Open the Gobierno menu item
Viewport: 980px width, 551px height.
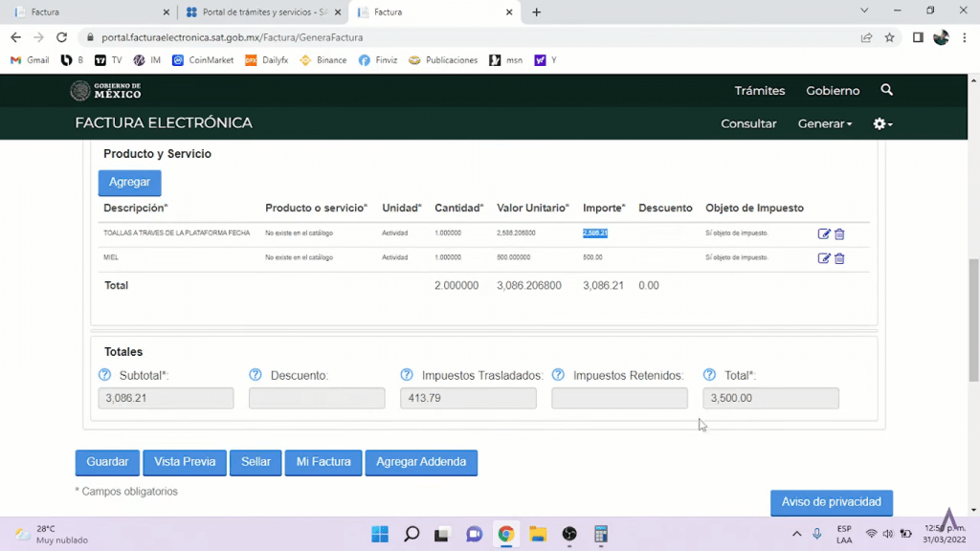833,91
